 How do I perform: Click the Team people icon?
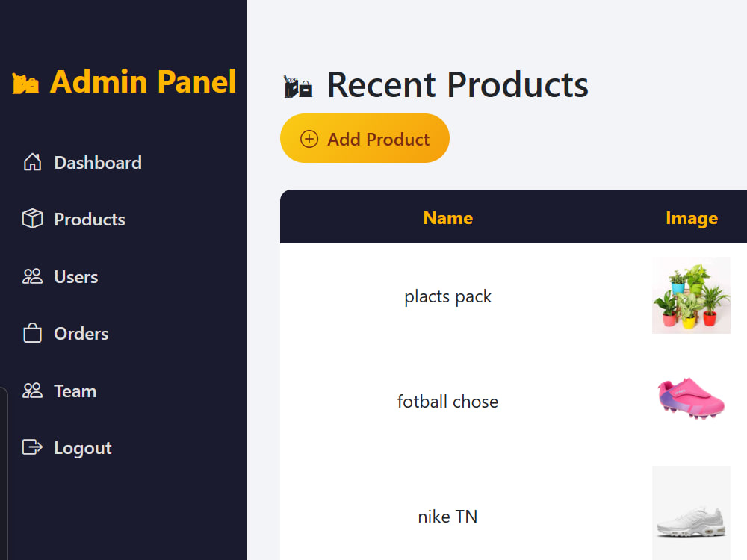pyautogui.click(x=32, y=391)
